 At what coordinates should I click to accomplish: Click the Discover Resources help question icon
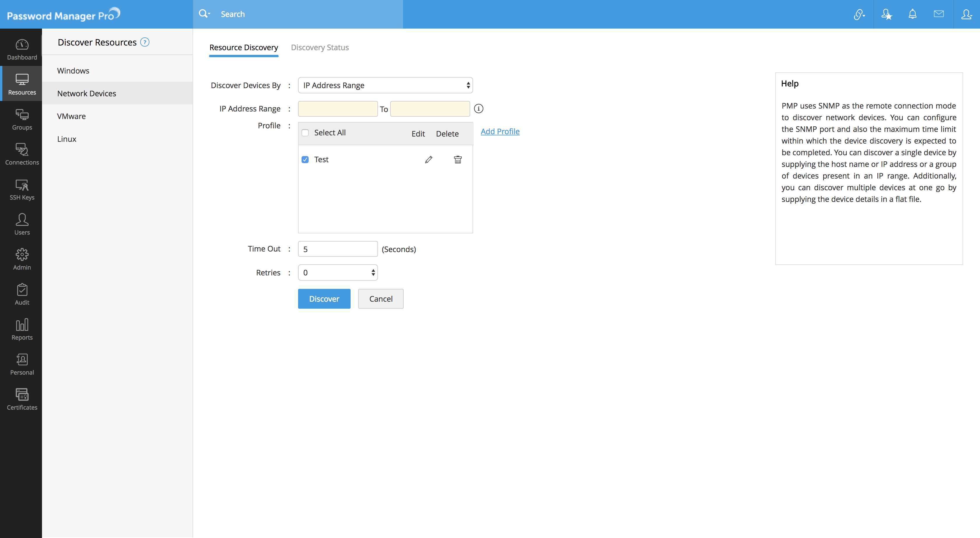145,42
